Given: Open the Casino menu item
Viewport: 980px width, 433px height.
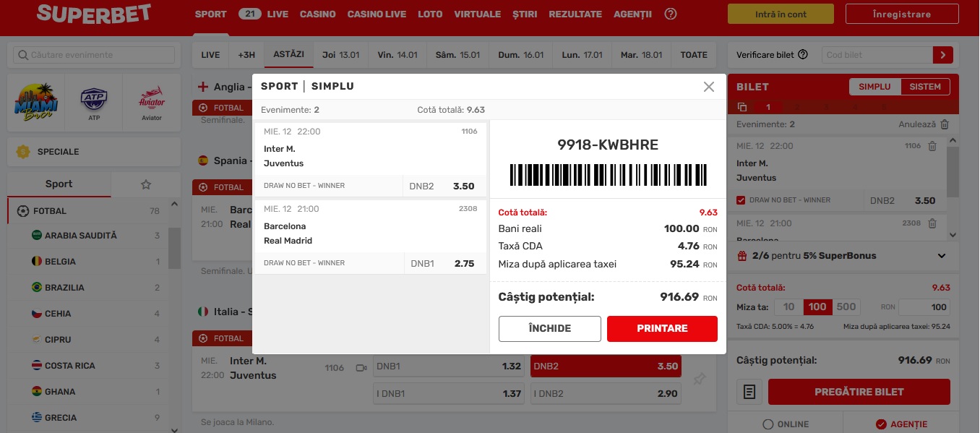Looking at the screenshot, I should point(318,14).
